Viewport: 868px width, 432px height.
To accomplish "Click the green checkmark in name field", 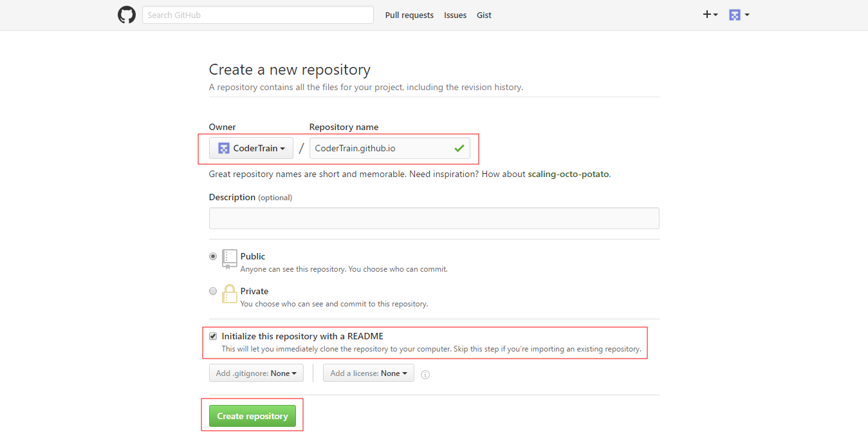I will tap(459, 148).
